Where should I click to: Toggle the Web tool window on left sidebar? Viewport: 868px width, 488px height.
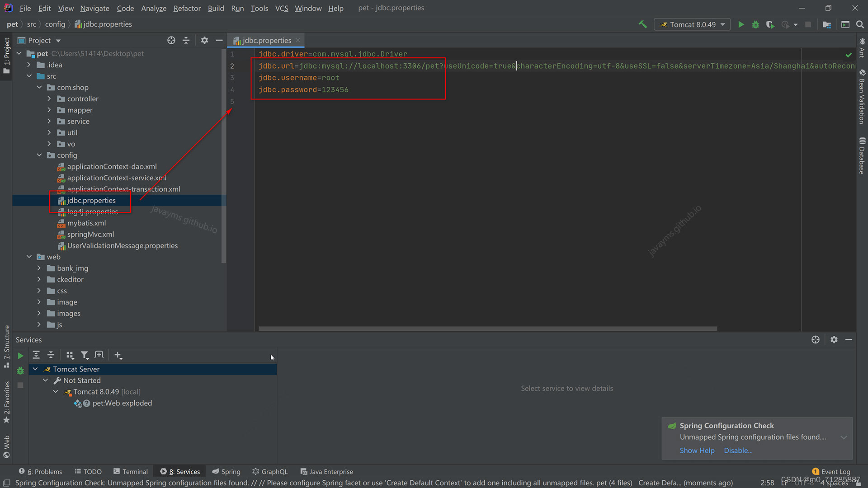(x=6, y=446)
